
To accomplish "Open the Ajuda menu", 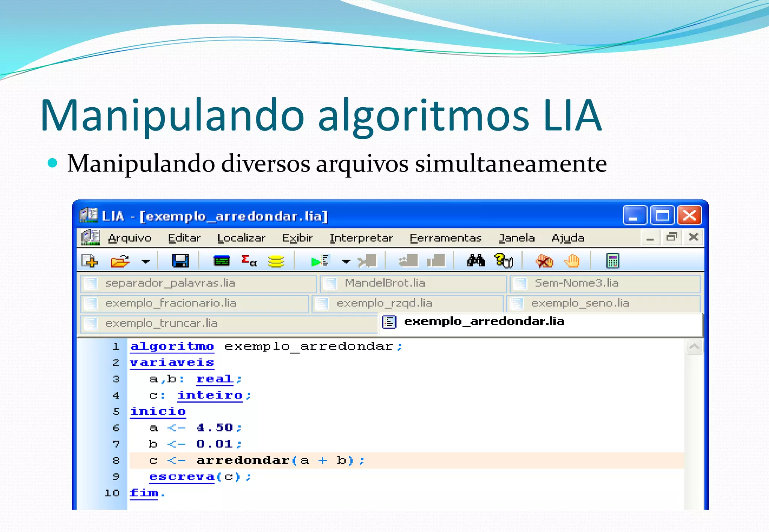I will 568,238.
